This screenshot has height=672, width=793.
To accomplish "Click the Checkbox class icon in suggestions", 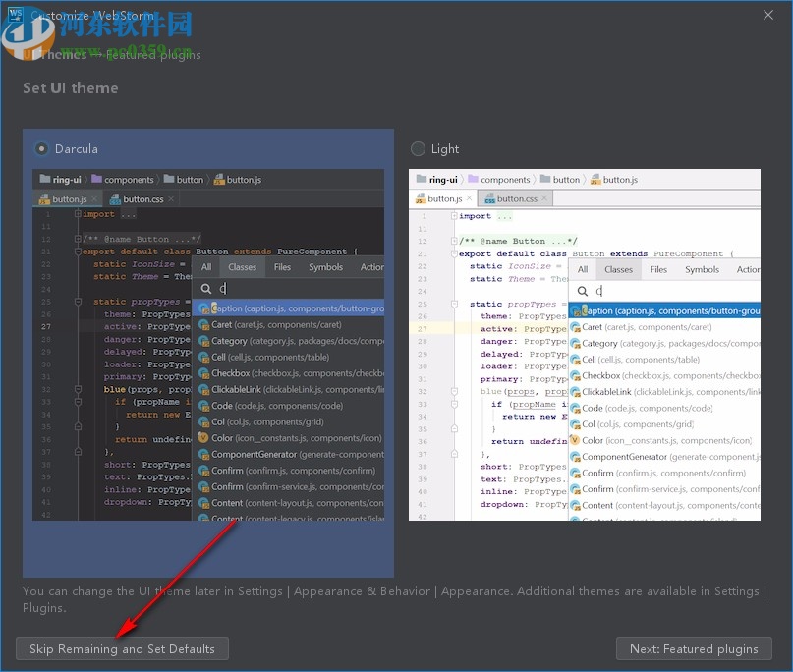I will 203,373.
